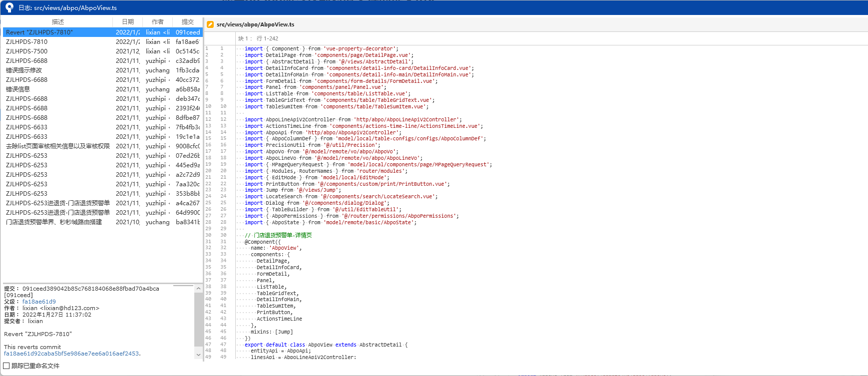Click the mixins: [Jump] code line
This screenshot has height=376, width=868.
coord(272,332)
